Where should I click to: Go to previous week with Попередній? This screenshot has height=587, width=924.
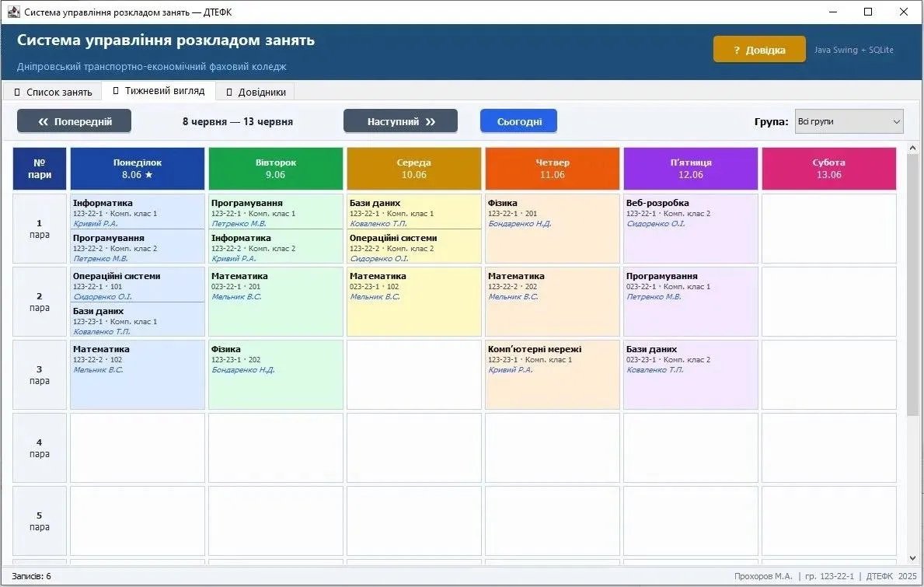coord(75,121)
